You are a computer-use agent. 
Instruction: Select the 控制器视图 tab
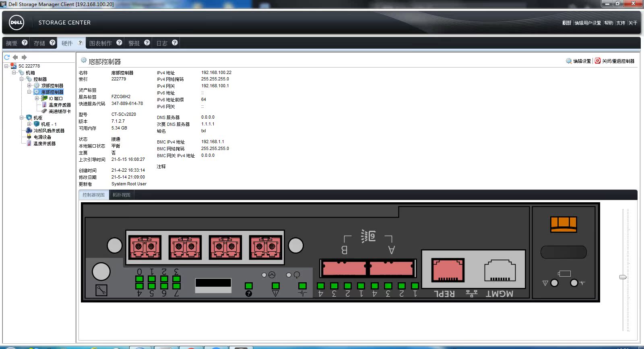click(x=93, y=195)
